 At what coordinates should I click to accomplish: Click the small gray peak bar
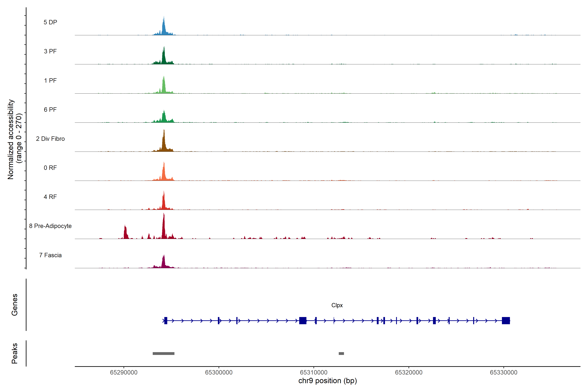(x=341, y=353)
